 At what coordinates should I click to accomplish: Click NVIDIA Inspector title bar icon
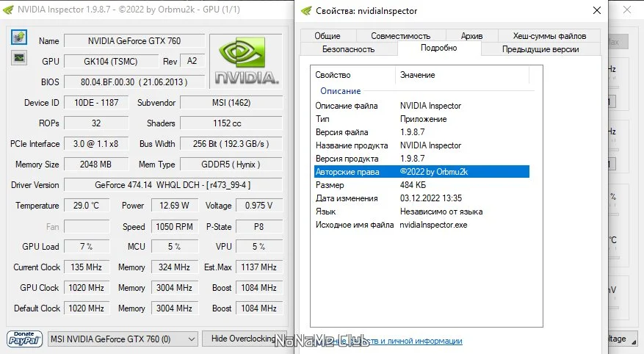pos(8,10)
